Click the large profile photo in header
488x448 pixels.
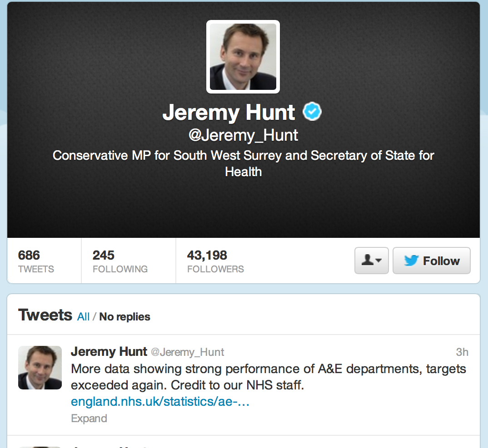click(243, 57)
